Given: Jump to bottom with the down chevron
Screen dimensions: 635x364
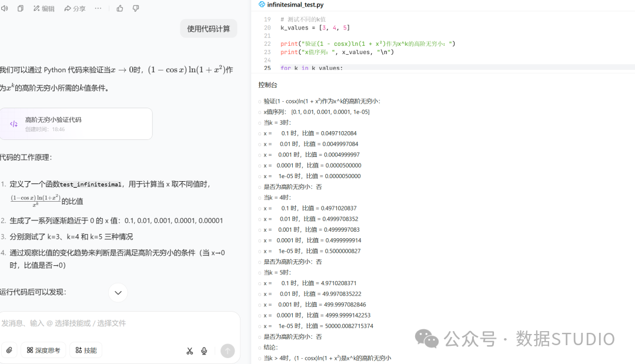Looking at the screenshot, I should (118, 293).
